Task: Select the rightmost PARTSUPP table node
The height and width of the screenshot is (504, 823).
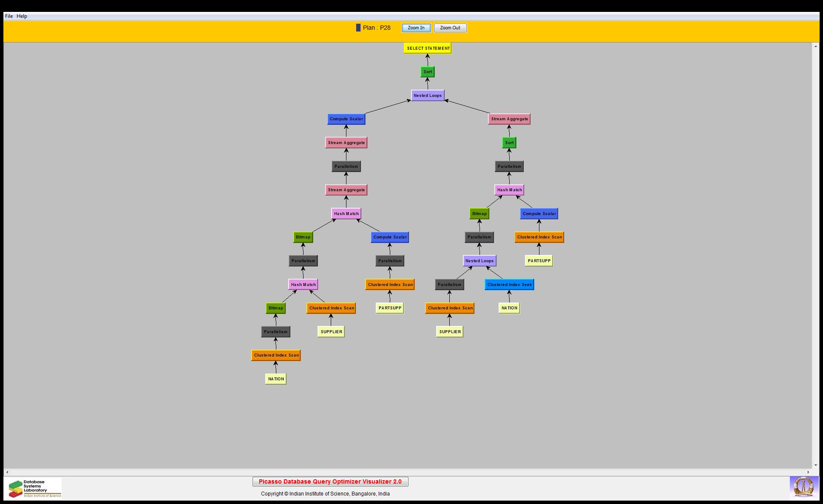Action: tap(539, 261)
